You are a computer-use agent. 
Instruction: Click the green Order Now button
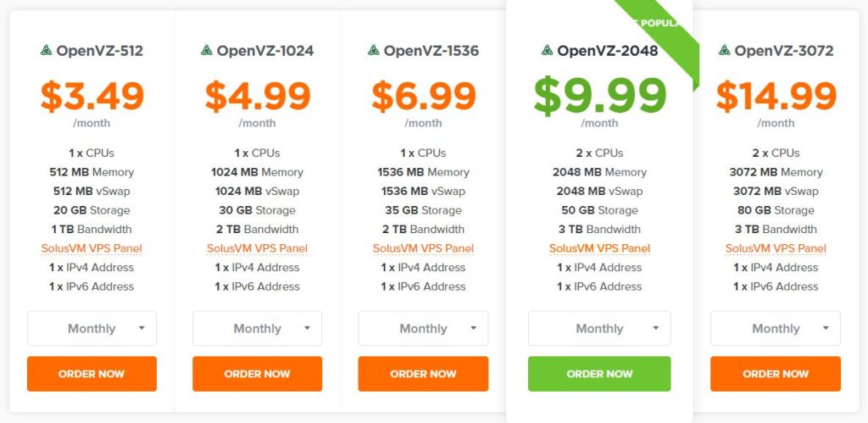click(x=599, y=374)
